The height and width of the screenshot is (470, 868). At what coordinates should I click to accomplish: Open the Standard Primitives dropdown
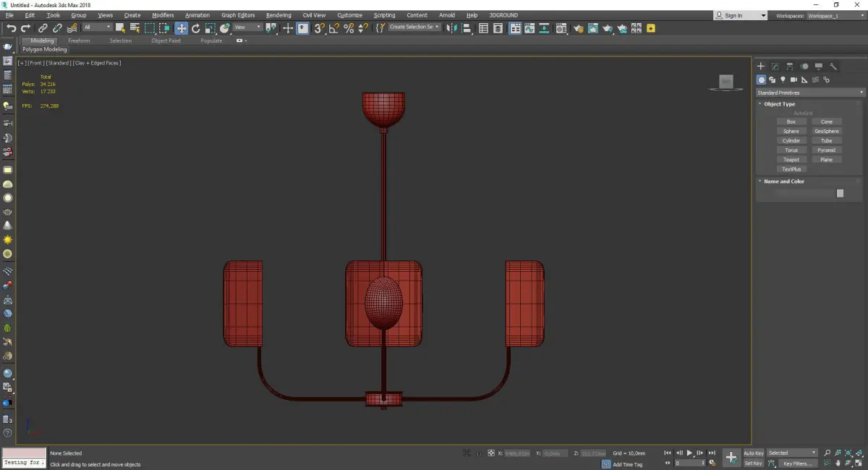click(810, 93)
